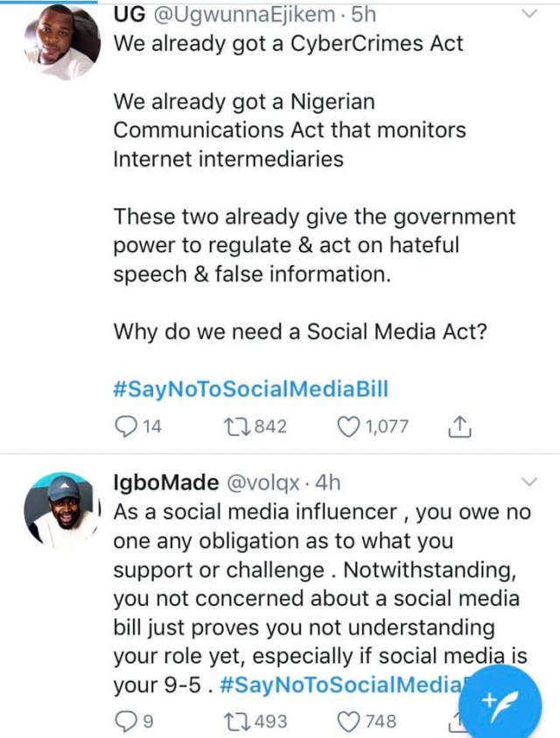Open the options chevron on UG's tweet

tap(528, 14)
